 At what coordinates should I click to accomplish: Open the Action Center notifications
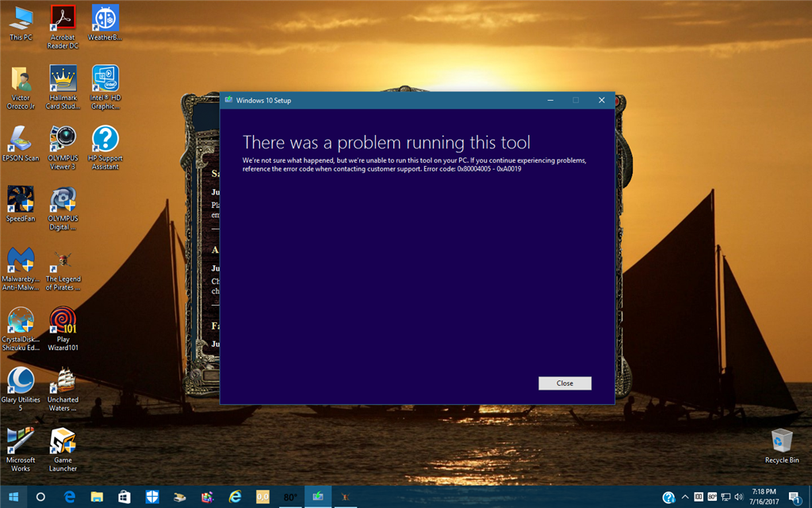(795, 497)
